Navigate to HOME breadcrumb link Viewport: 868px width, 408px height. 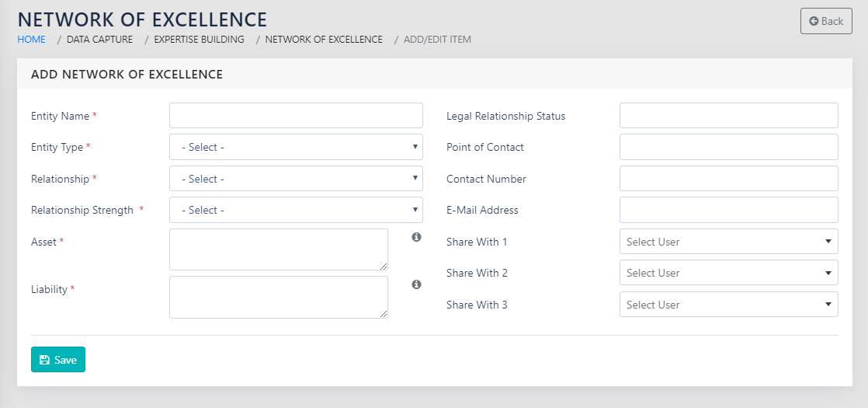pyautogui.click(x=31, y=40)
